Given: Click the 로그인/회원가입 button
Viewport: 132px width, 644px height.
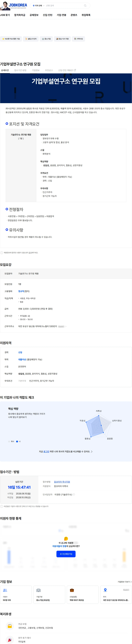Looking at the screenshot, I should (x=66, y=554).
